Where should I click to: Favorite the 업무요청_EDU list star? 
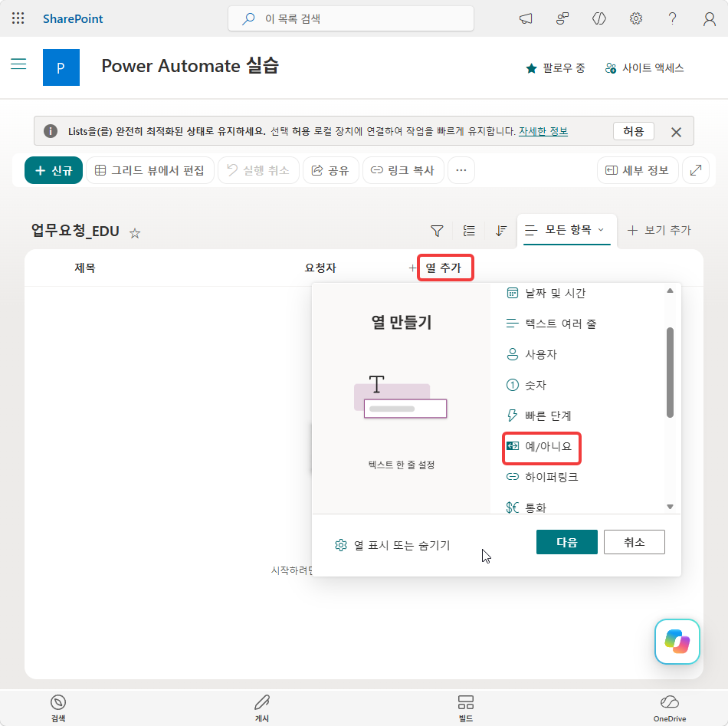click(135, 233)
